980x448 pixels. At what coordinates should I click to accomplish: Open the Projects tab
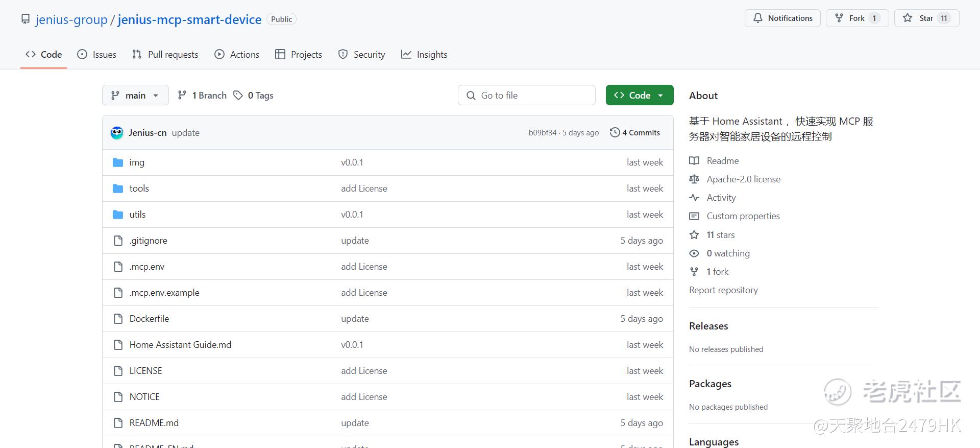tap(299, 55)
